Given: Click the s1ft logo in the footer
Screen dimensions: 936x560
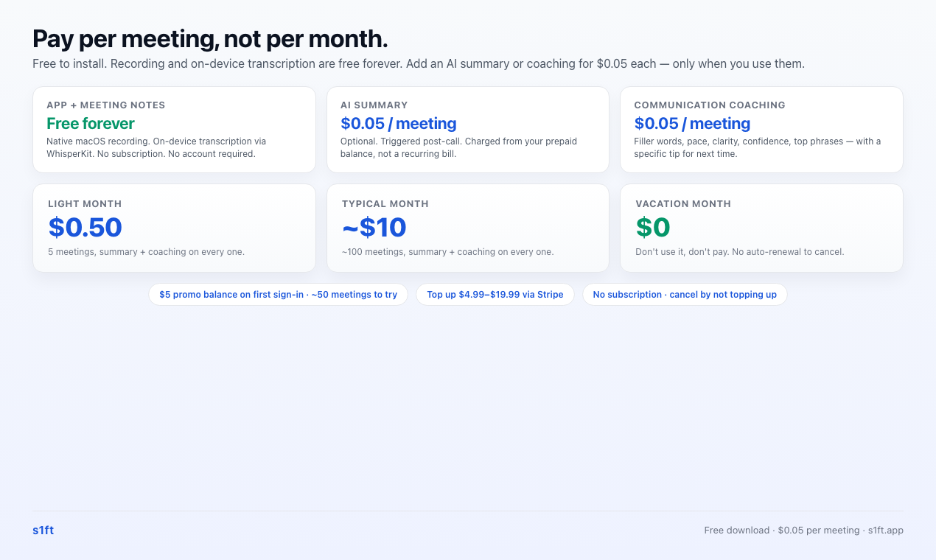Looking at the screenshot, I should 43,531.
